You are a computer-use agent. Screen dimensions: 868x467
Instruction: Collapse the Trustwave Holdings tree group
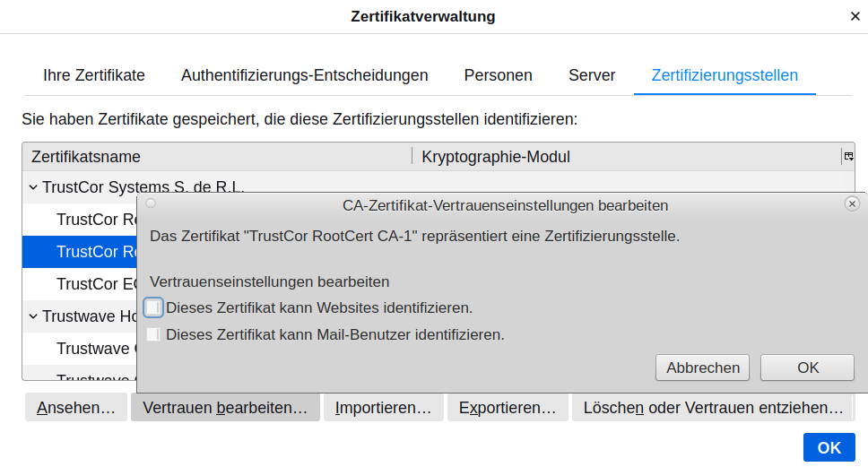tap(33, 316)
